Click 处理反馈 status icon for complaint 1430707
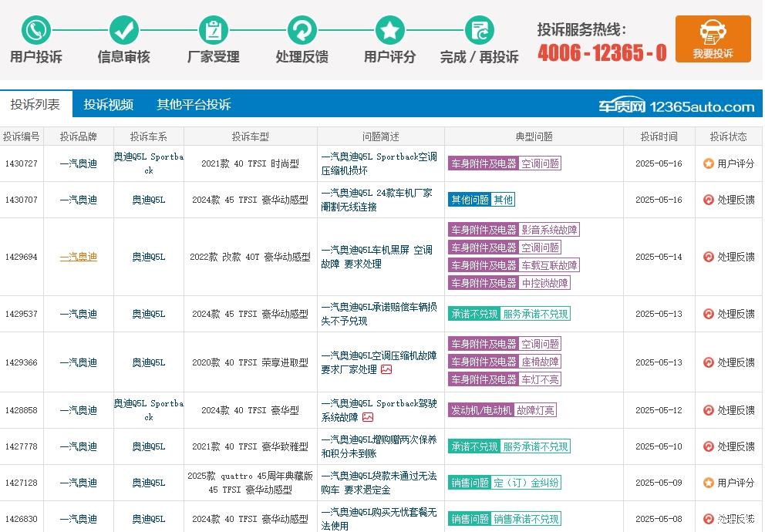This screenshot has width=765, height=532. point(709,200)
